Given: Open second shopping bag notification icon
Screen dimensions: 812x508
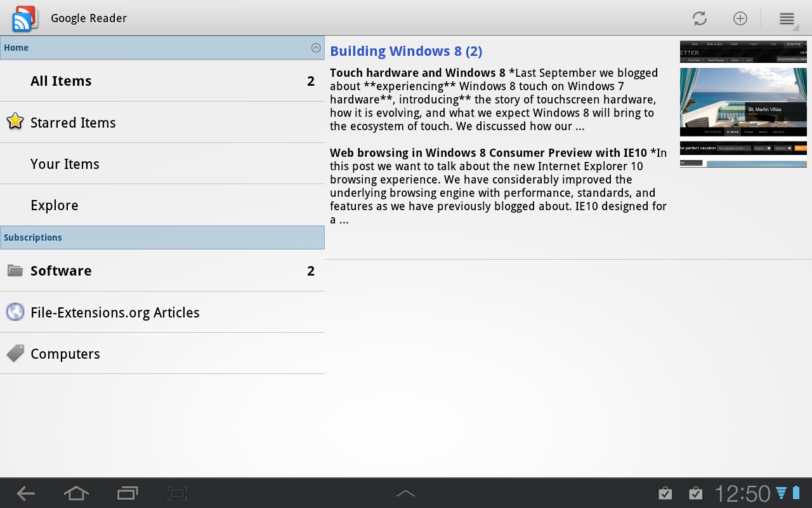Looking at the screenshot, I should pyautogui.click(x=695, y=493).
